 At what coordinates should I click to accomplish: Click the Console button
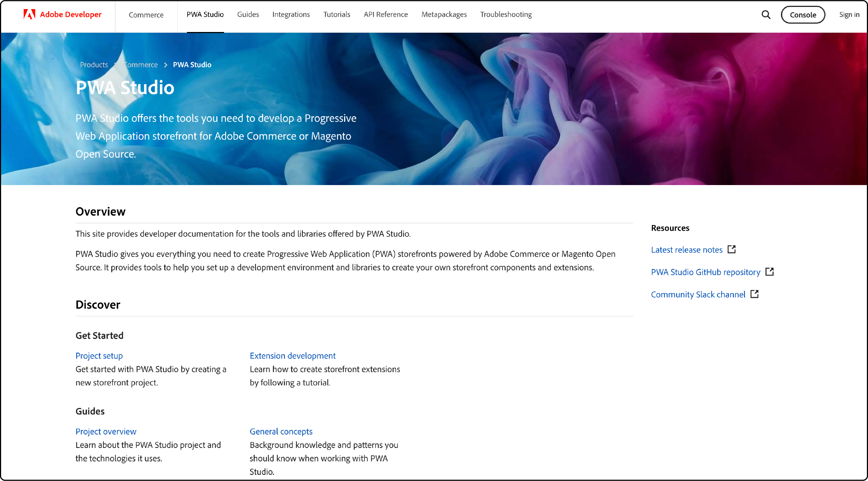[803, 15]
